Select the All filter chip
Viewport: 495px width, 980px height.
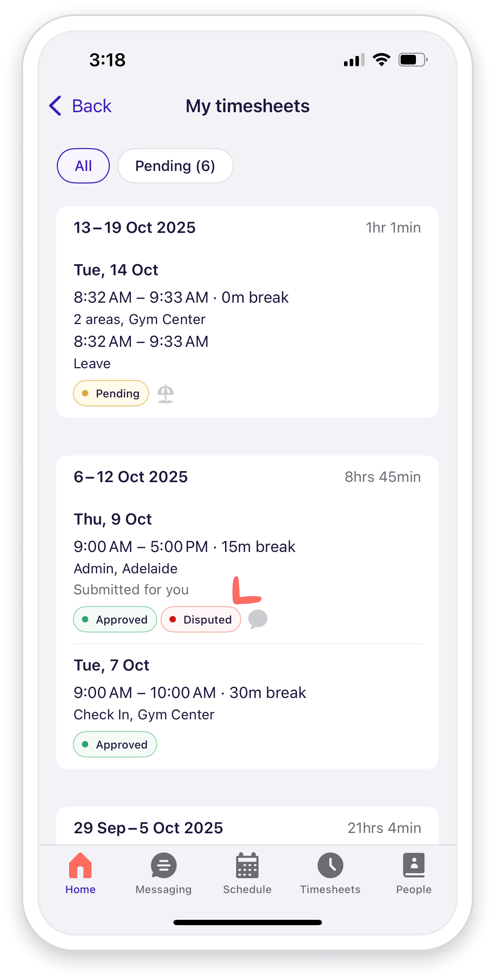coord(83,166)
